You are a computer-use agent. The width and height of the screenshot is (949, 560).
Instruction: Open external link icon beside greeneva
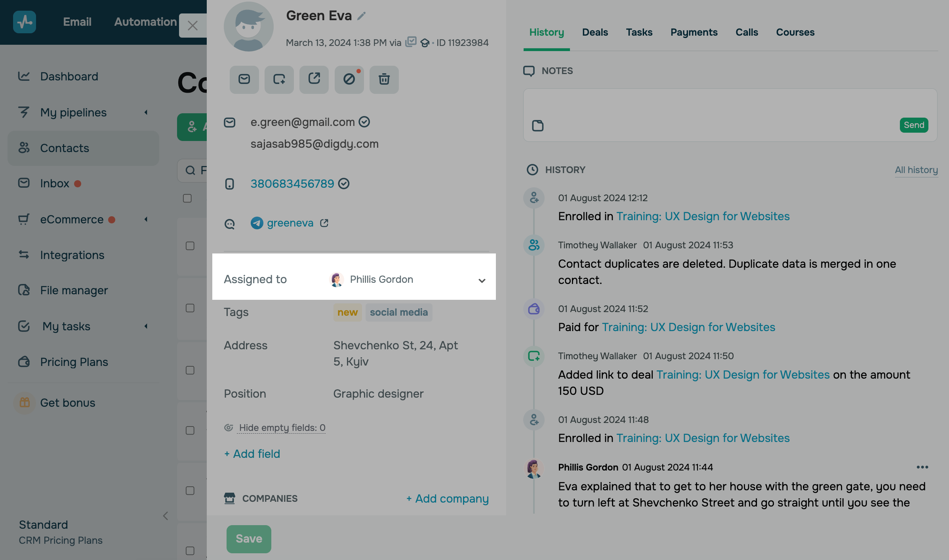pyautogui.click(x=324, y=223)
